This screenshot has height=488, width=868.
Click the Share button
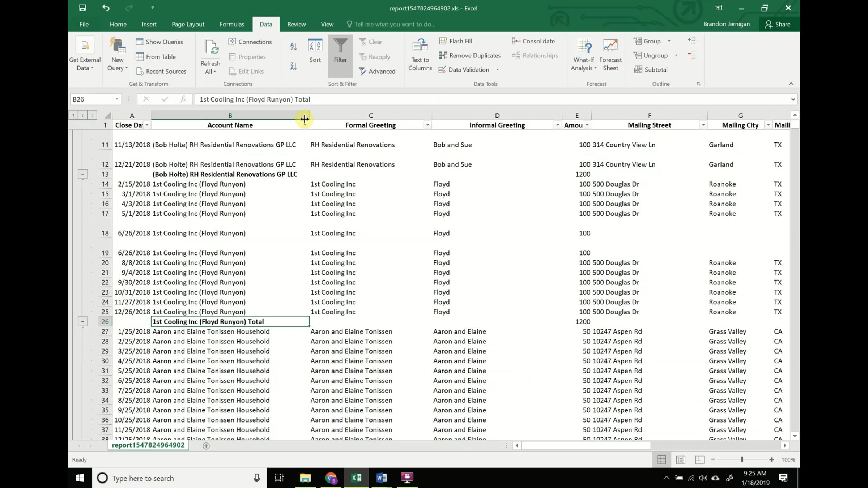(778, 24)
